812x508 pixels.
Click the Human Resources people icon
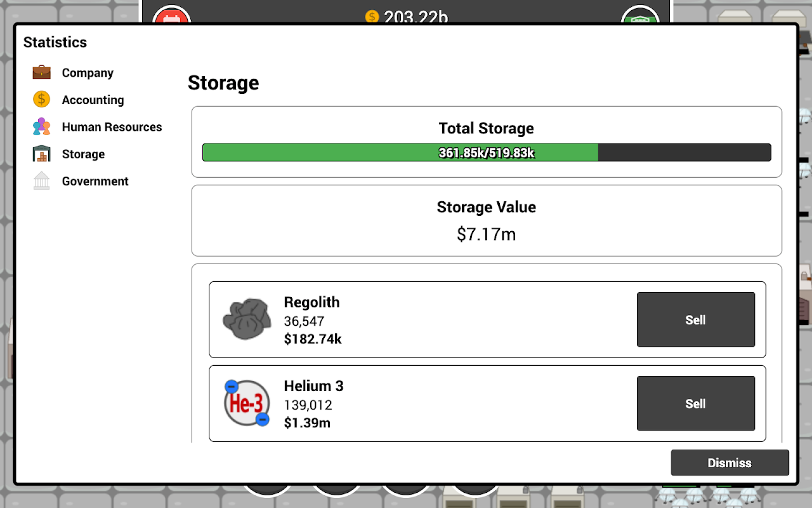(41, 126)
